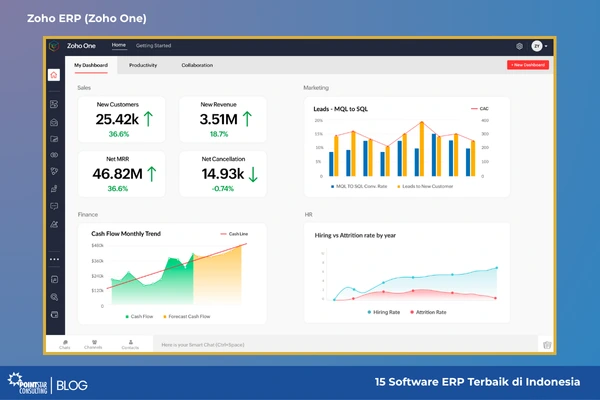Open Channels in bottom bar
This screenshot has height=400, width=600.
point(93,344)
